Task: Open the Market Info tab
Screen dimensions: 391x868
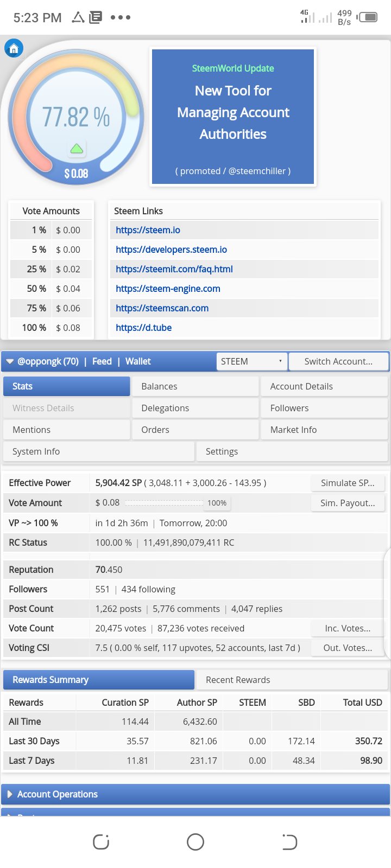Action: coord(324,430)
